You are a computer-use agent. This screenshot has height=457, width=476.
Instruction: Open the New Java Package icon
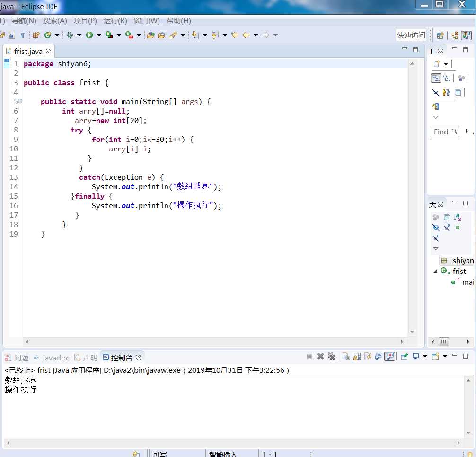(x=36, y=35)
